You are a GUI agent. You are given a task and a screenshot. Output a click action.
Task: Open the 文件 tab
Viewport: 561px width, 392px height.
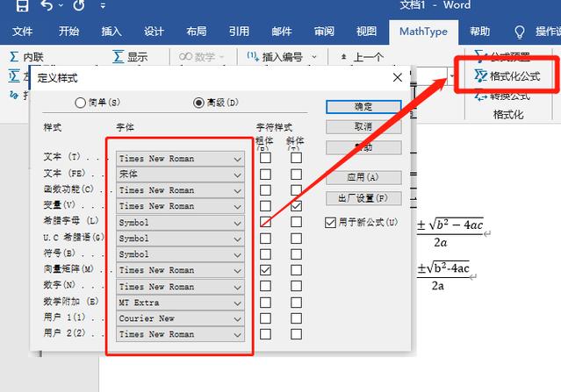[22, 32]
